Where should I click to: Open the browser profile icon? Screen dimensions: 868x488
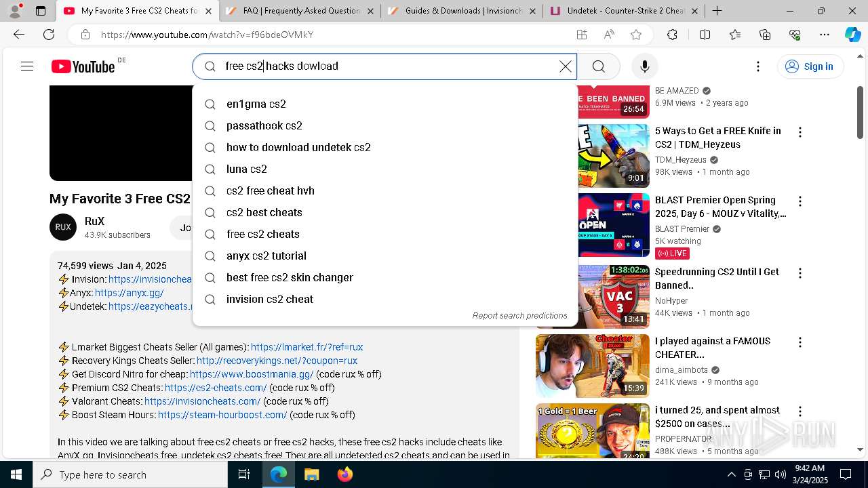point(16,11)
